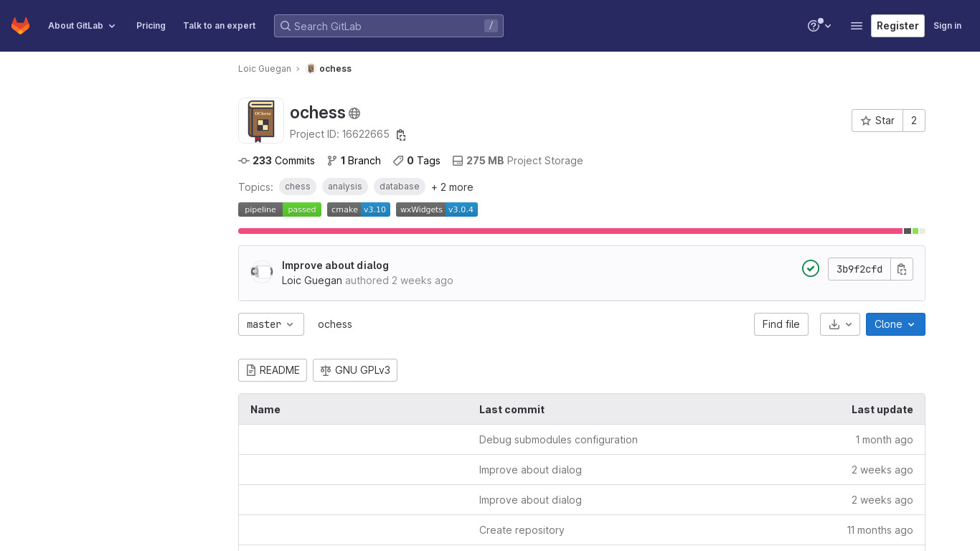Open the commit author avatar
This screenshot has height=551, width=980.
click(262, 272)
